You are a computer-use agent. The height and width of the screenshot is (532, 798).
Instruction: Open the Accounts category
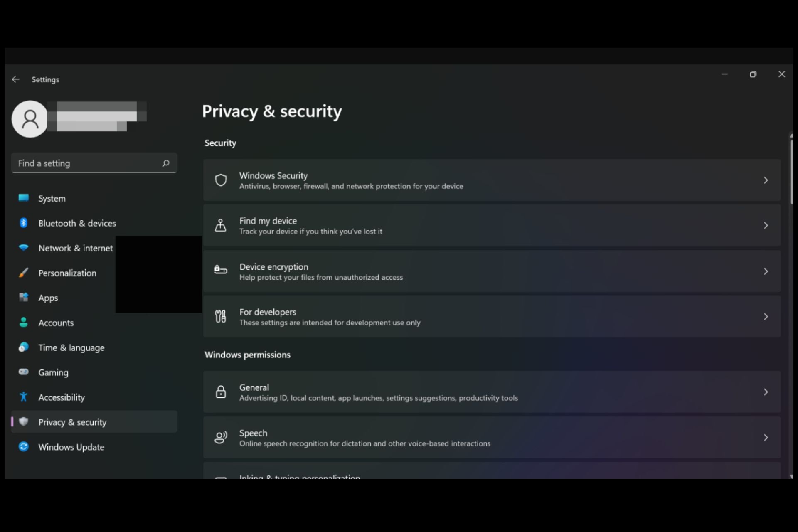pyautogui.click(x=94, y=323)
